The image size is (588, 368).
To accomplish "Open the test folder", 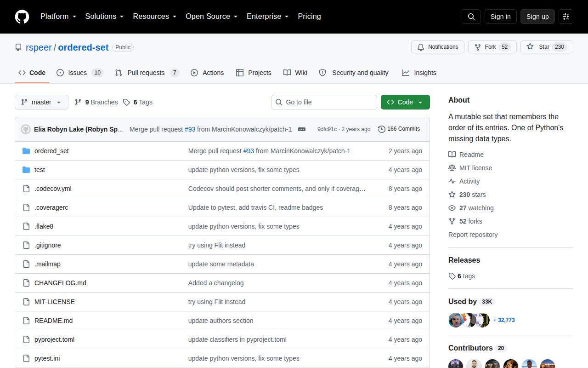I will 40,170.
